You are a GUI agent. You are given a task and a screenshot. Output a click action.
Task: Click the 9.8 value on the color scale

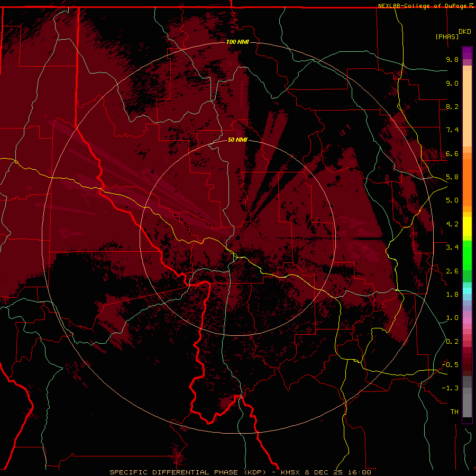452,59
